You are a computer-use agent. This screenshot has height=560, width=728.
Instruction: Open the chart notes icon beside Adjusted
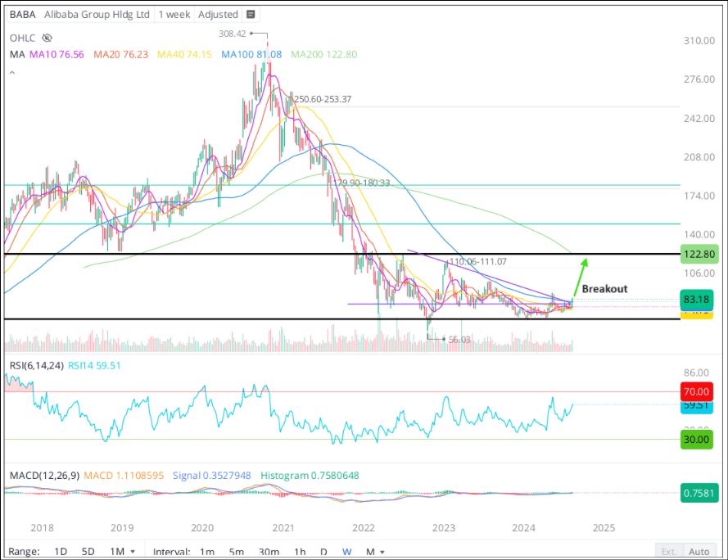point(251,14)
